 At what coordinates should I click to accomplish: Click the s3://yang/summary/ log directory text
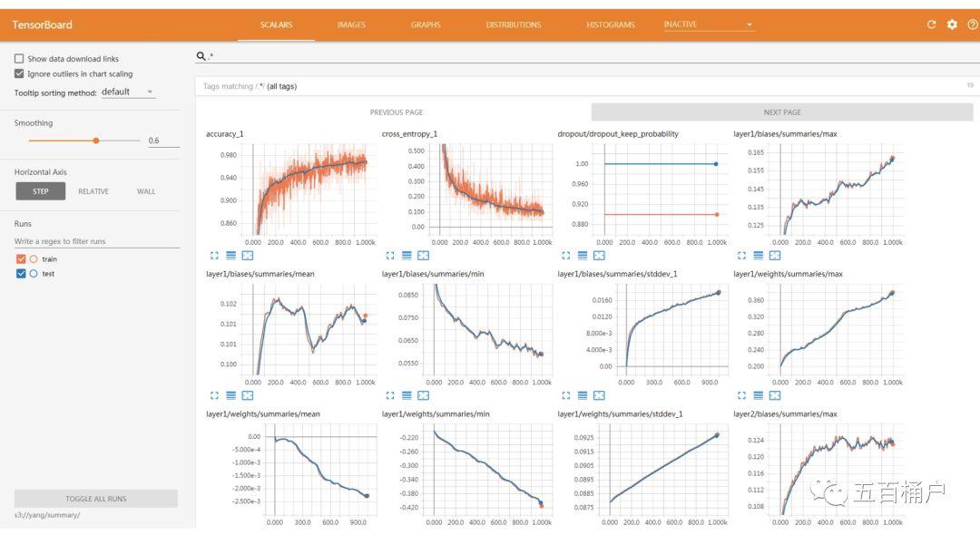pyautogui.click(x=47, y=515)
